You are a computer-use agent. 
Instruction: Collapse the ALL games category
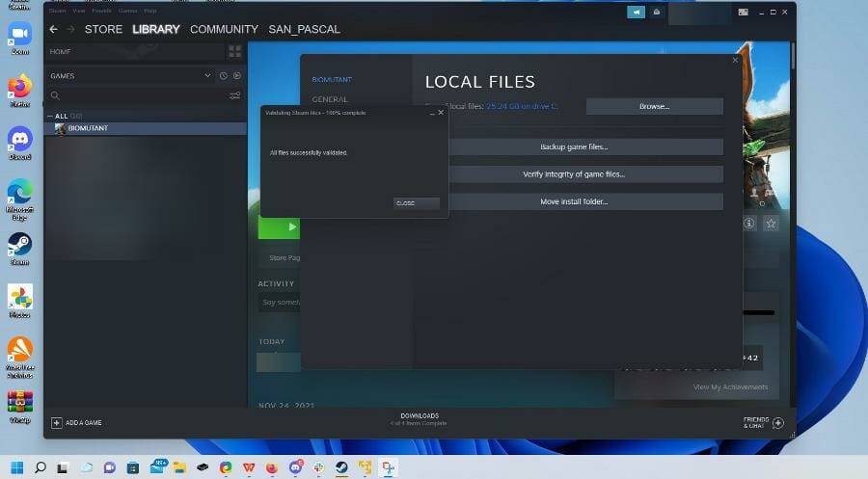coord(50,117)
